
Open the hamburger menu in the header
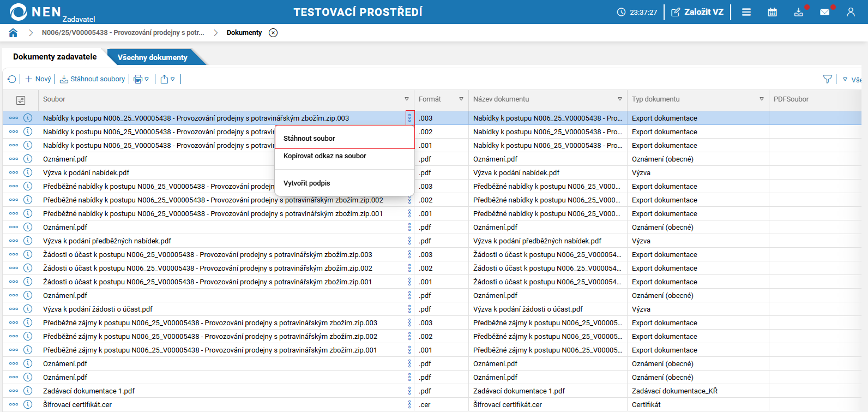746,12
